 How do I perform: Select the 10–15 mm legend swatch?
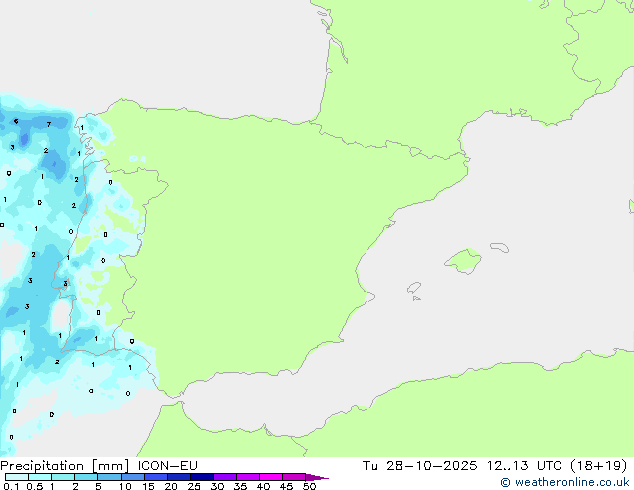pyautogui.click(x=132, y=477)
